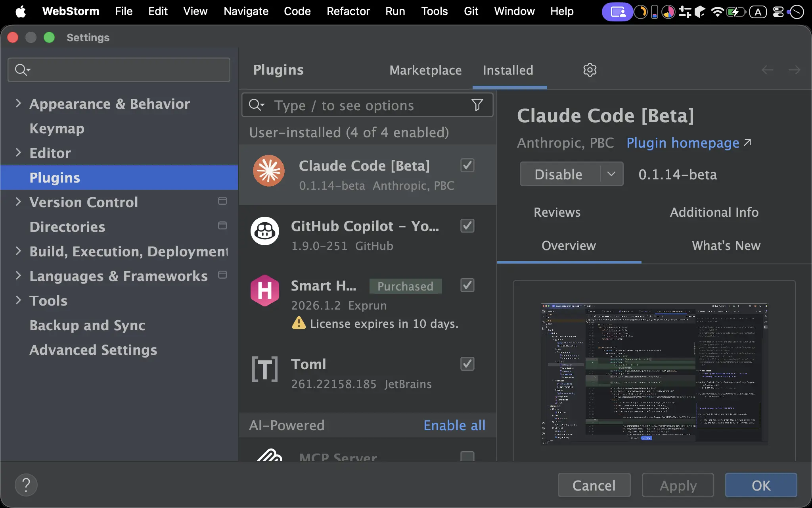Click the Purchased tag on Smart H

405,286
